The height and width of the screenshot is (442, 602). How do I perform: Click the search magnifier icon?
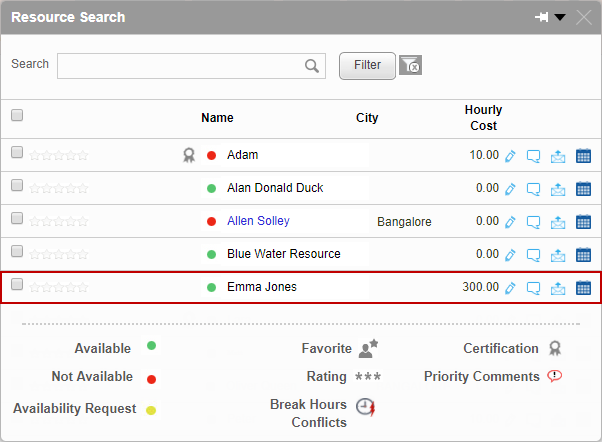tap(312, 66)
